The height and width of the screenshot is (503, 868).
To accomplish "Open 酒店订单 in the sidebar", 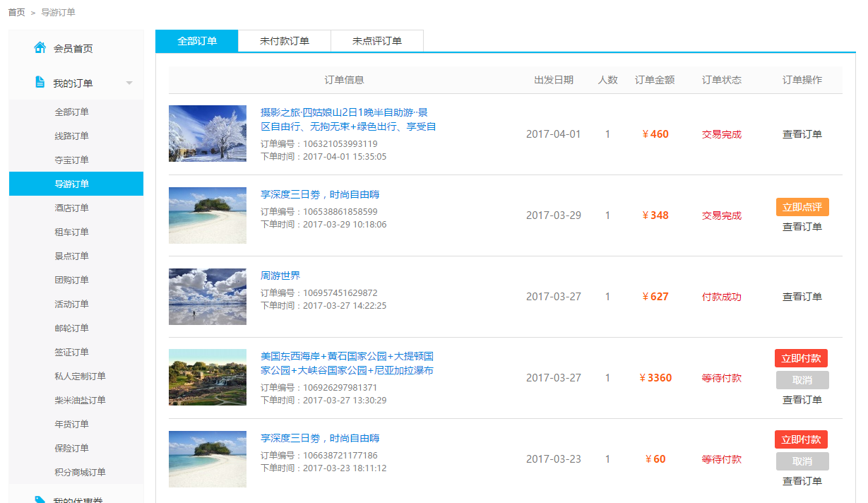I will (72, 208).
